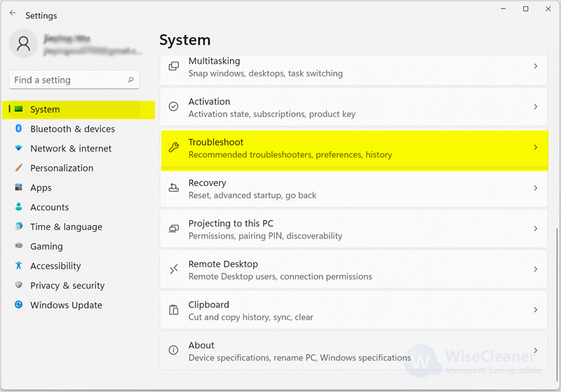
Task: Click the Accessibility figure icon
Action: (19, 265)
